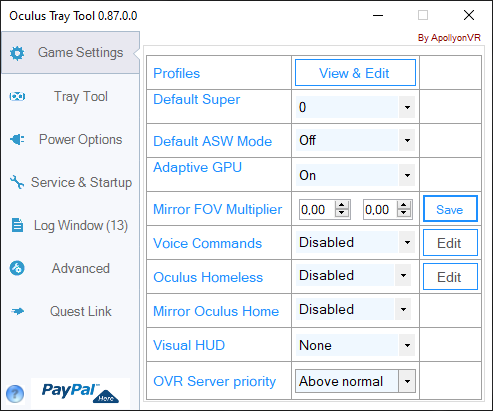Click the Game Settings gear icon
The width and height of the screenshot is (493, 411).
[x=17, y=53]
